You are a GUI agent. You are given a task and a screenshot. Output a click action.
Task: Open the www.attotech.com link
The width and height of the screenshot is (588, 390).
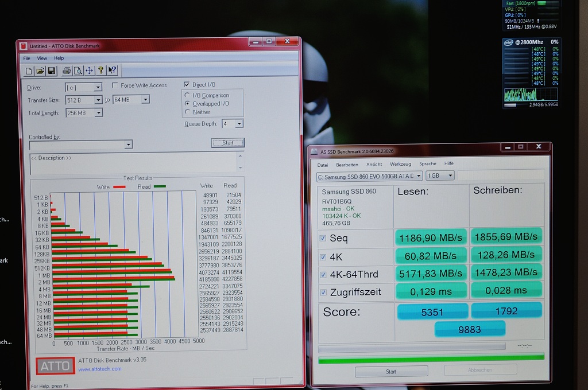(100, 369)
